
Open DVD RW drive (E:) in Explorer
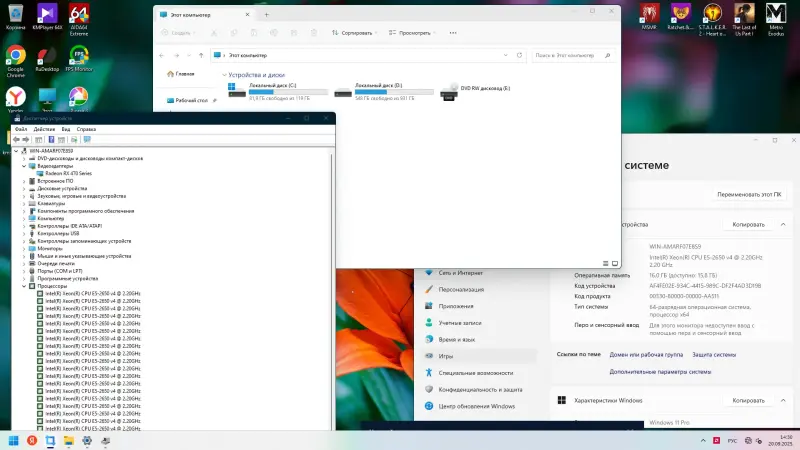pyautogui.click(x=475, y=92)
